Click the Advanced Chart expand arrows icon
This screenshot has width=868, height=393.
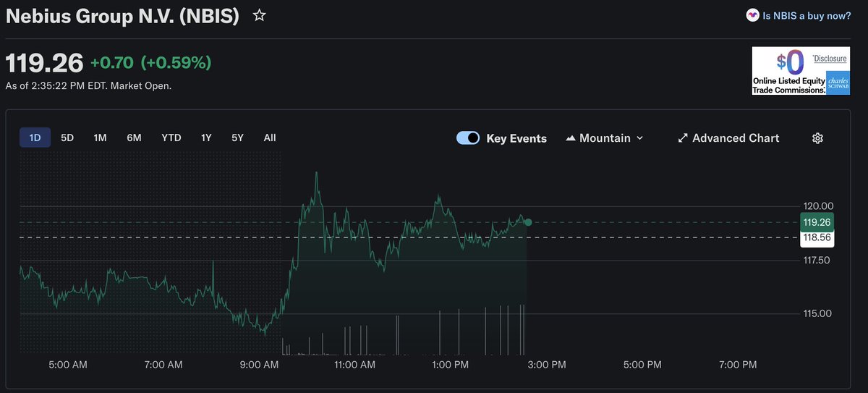pos(682,138)
